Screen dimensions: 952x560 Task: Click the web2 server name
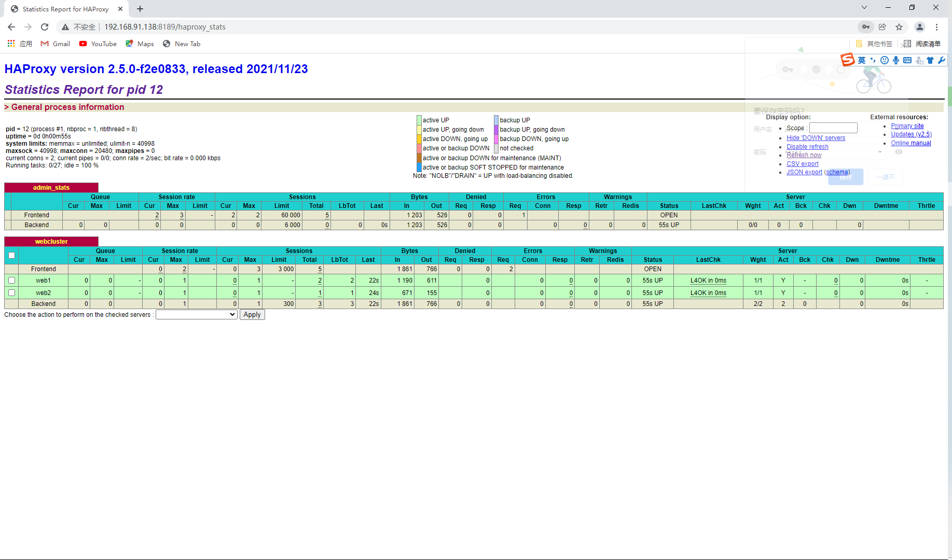(x=43, y=293)
